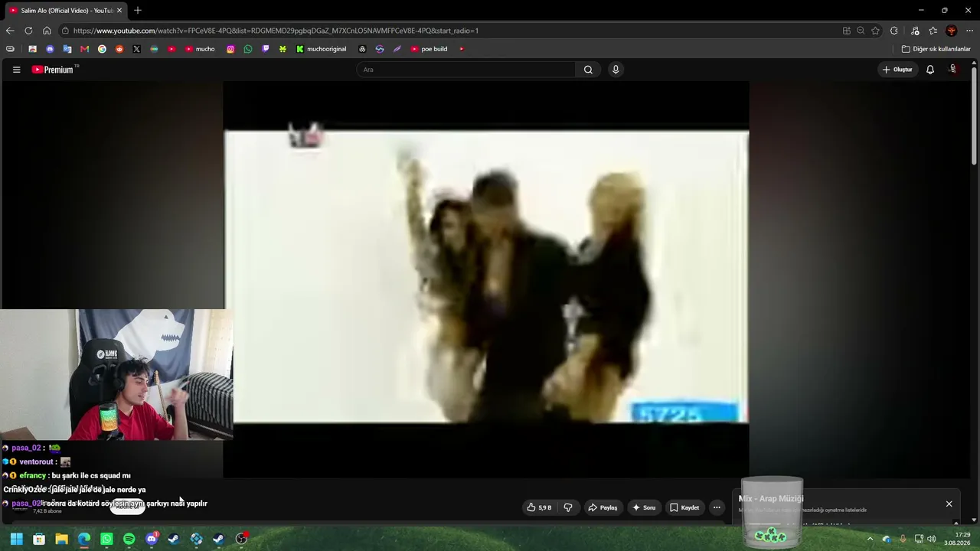Open the YouTube guide hamburger menu

point(16,70)
